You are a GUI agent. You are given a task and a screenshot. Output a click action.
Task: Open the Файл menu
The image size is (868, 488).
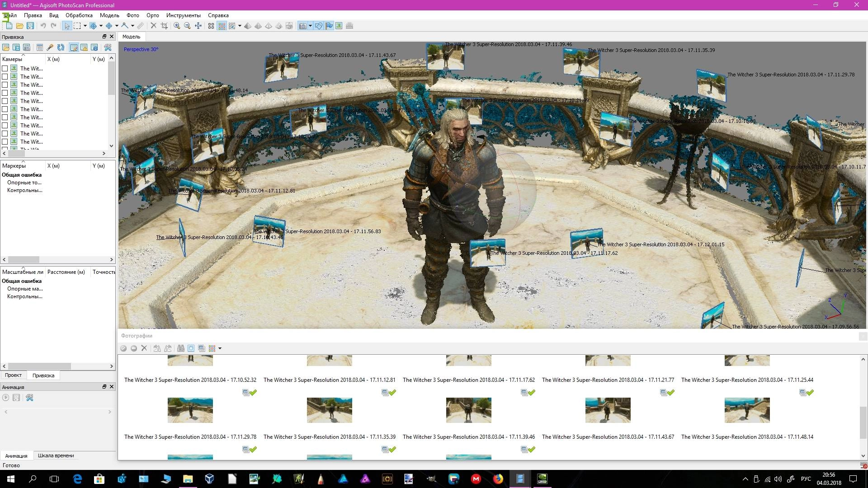click(x=10, y=15)
